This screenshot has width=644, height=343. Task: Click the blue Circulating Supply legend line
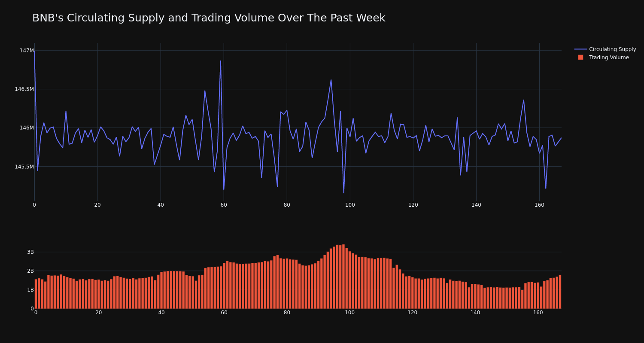coord(580,49)
